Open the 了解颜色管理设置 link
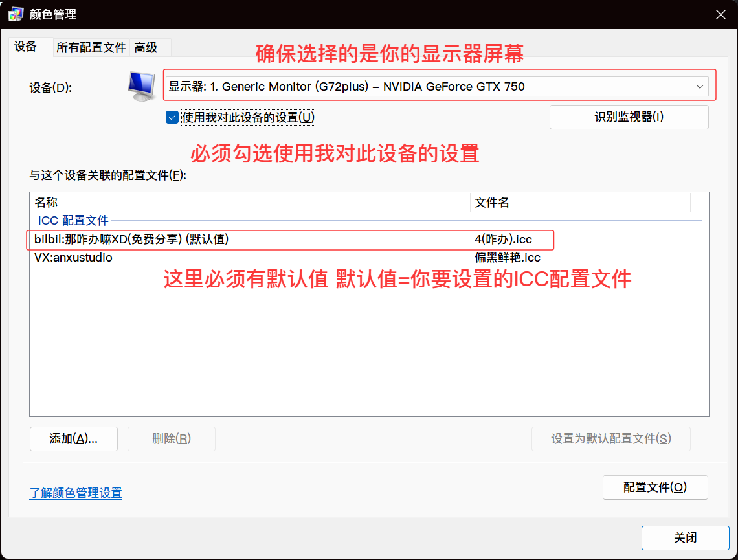Viewport: 738px width, 560px height. [x=76, y=493]
